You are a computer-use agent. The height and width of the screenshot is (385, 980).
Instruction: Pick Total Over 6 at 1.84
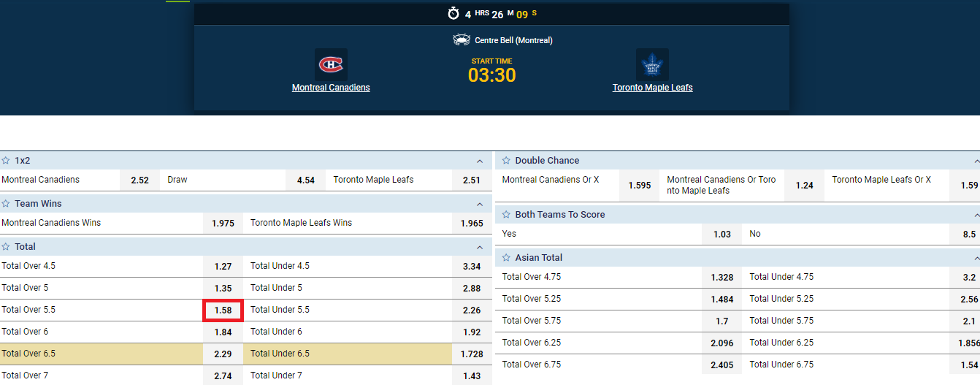(x=223, y=332)
